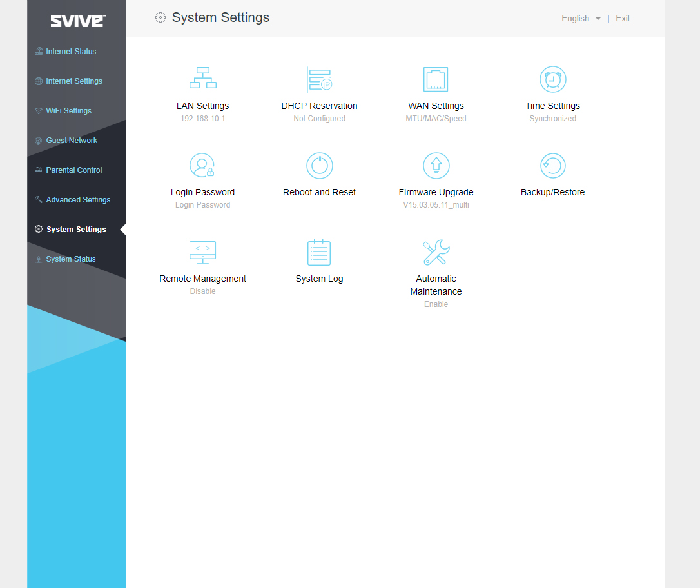Open the Remote Management monitor icon

(202, 252)
